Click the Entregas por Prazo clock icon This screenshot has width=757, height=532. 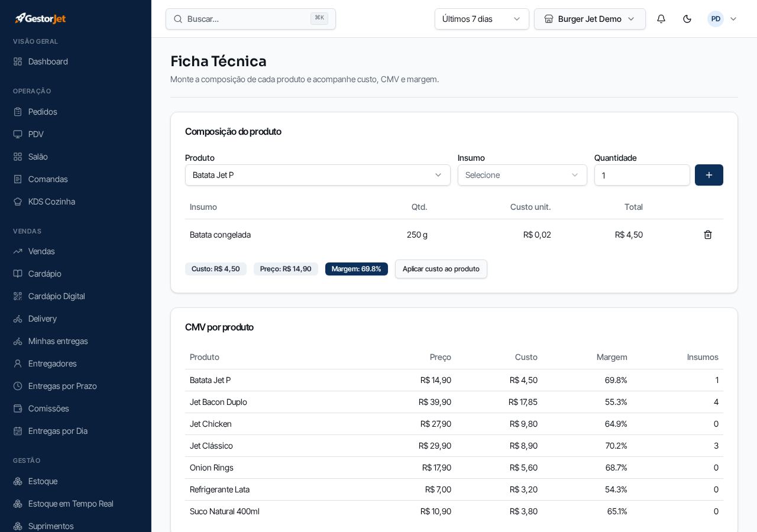pyautogui.click(x=18, y=386)
